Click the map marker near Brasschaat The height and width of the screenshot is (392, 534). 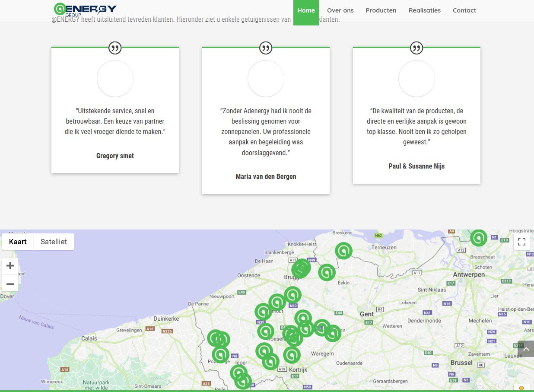(479, 238)
